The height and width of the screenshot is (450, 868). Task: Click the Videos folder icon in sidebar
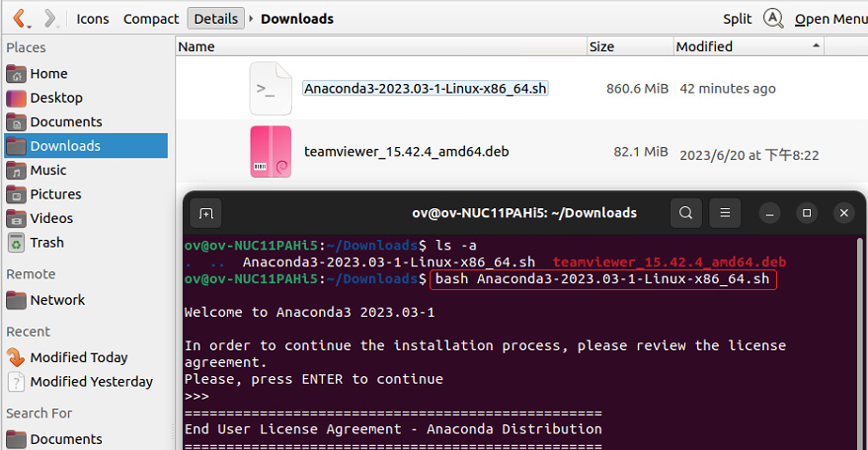click(16, 218)
